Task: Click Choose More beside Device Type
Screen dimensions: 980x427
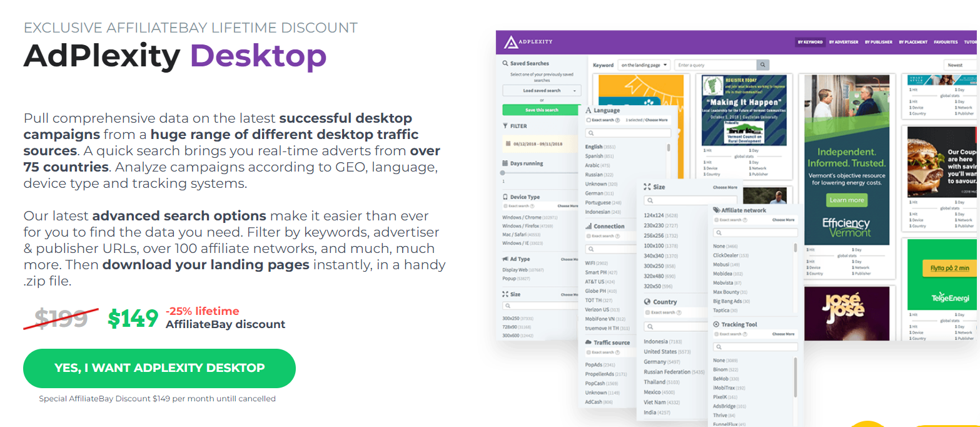Action: click(x=568, y=206)
